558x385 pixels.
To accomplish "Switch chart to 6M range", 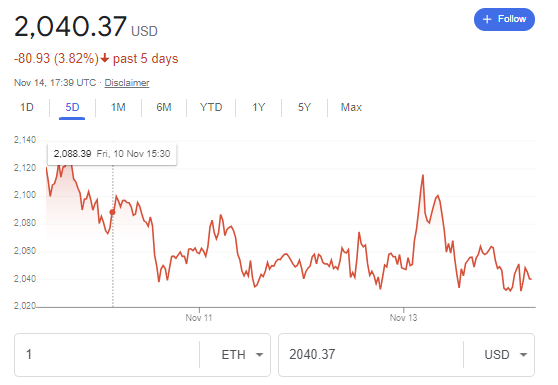I will click(164, 107).
